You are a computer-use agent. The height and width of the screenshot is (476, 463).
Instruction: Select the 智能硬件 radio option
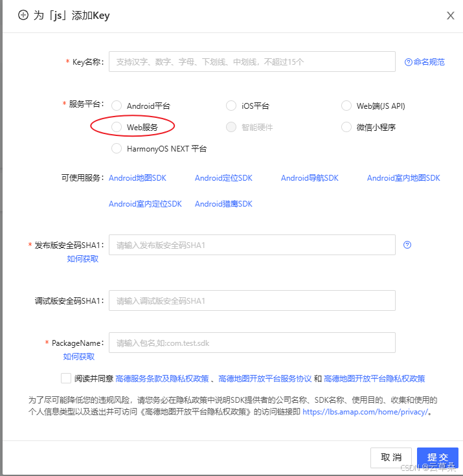click(x=231, y=127)
